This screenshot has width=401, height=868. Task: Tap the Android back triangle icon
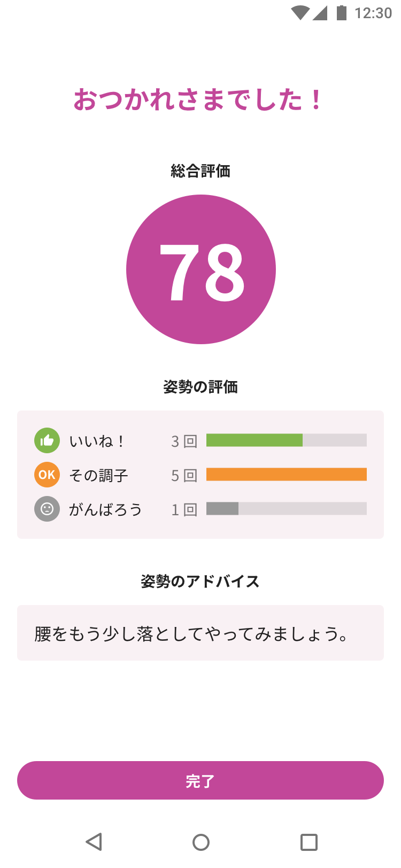point(94,842)
